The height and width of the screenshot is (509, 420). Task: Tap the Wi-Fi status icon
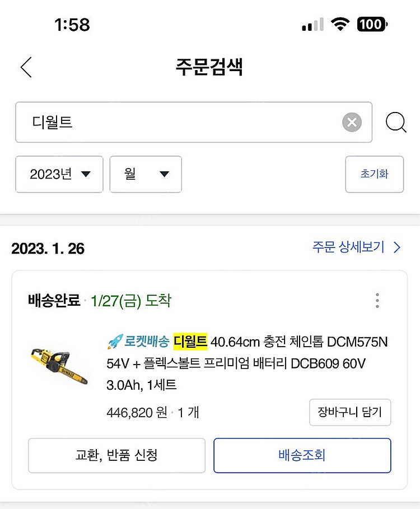340,24
